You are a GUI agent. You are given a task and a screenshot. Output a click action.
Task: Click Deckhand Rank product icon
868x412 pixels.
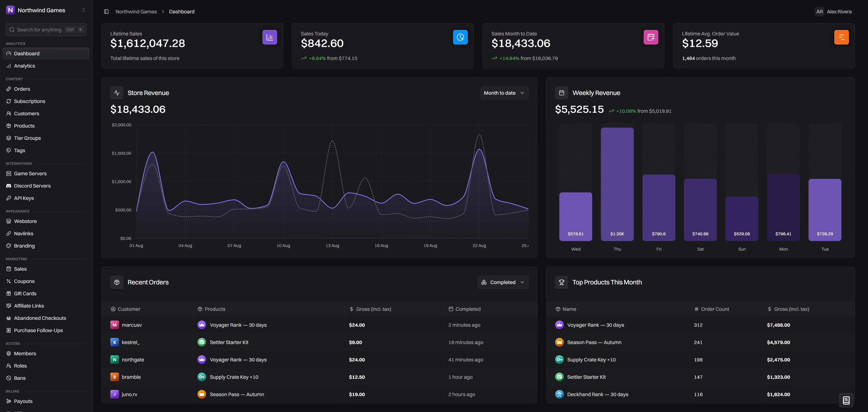pos(559,394)
